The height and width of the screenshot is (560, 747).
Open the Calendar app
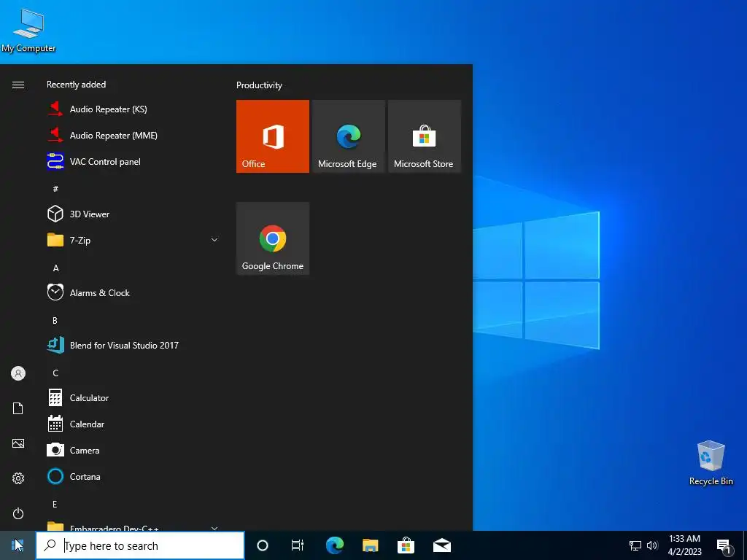point(133,424)
